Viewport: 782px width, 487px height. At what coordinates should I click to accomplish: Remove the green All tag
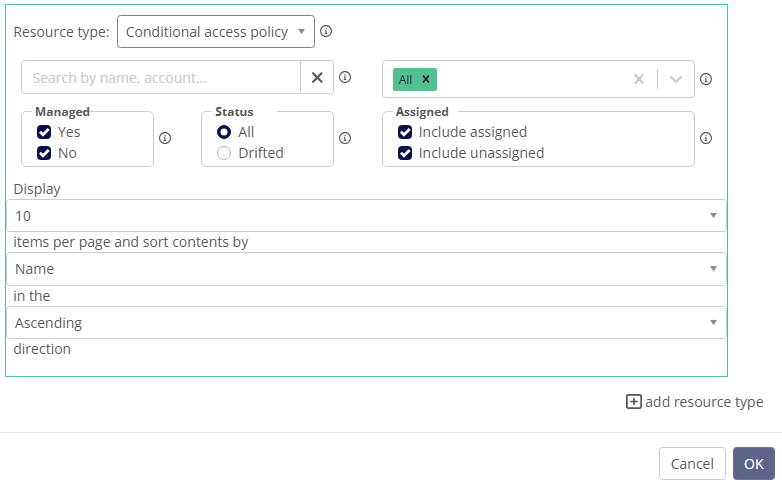pos(426,79)
